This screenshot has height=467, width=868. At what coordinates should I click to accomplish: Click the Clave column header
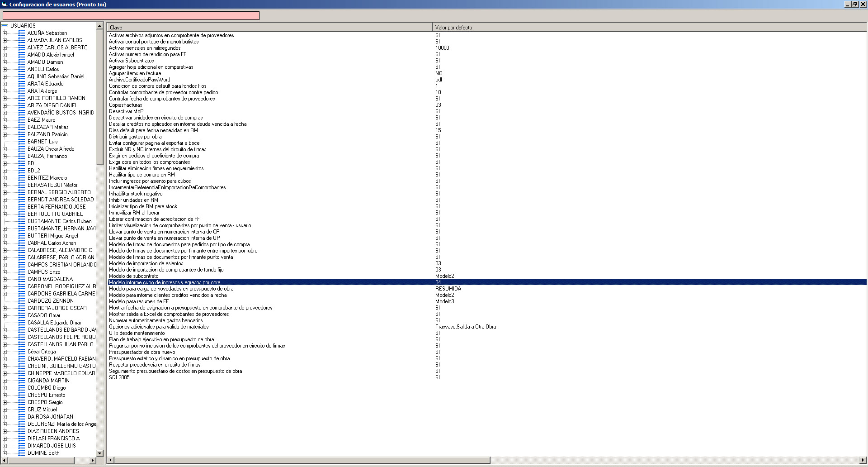tap(269, 28)
